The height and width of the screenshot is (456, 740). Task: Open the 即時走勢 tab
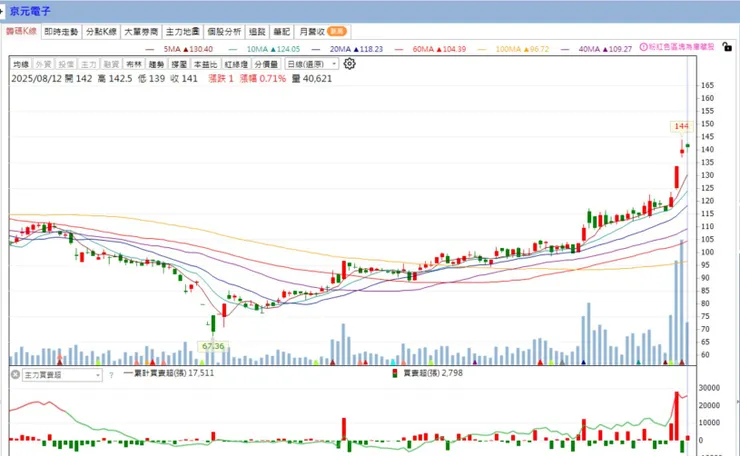[x=61, y=32]
